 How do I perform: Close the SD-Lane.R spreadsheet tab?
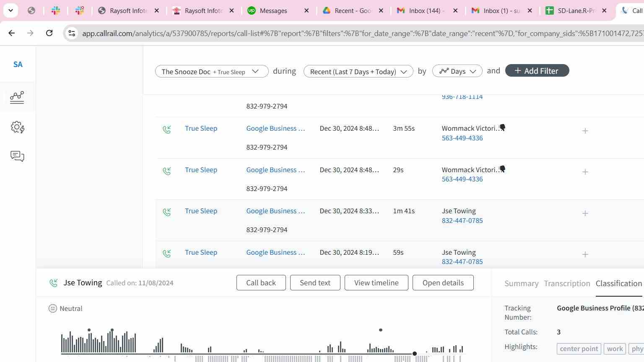(604, 10)
